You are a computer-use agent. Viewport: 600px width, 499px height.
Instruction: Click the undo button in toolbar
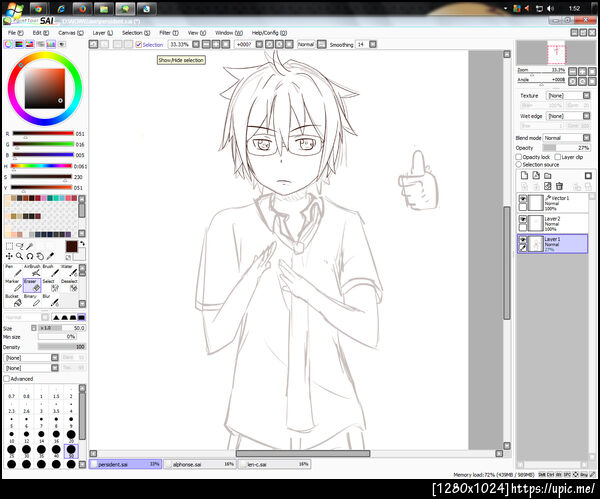(x=93, y=44)
